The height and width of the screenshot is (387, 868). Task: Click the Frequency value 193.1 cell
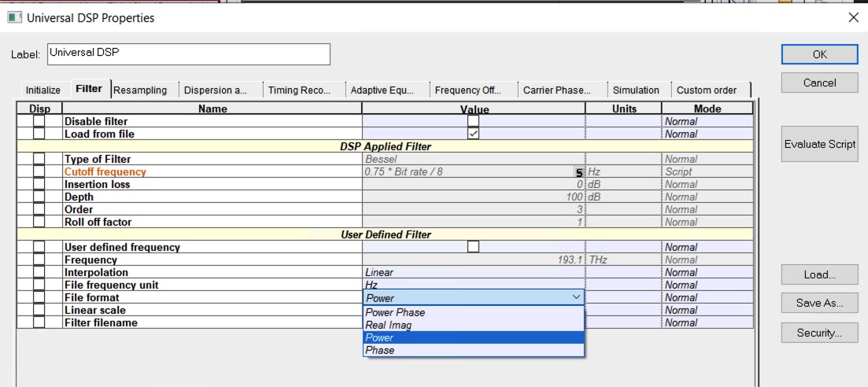(x=474, y=260)
